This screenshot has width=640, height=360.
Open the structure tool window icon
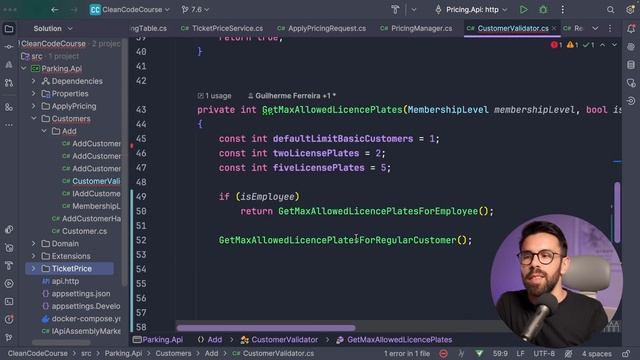[9, 107]
